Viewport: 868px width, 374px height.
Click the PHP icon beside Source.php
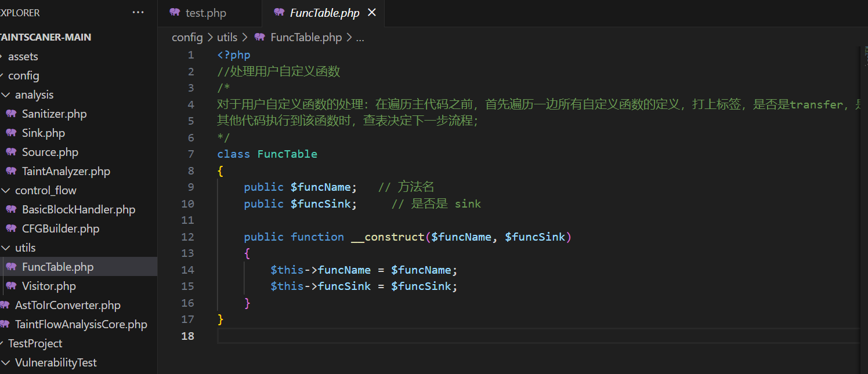pos(11,152)
